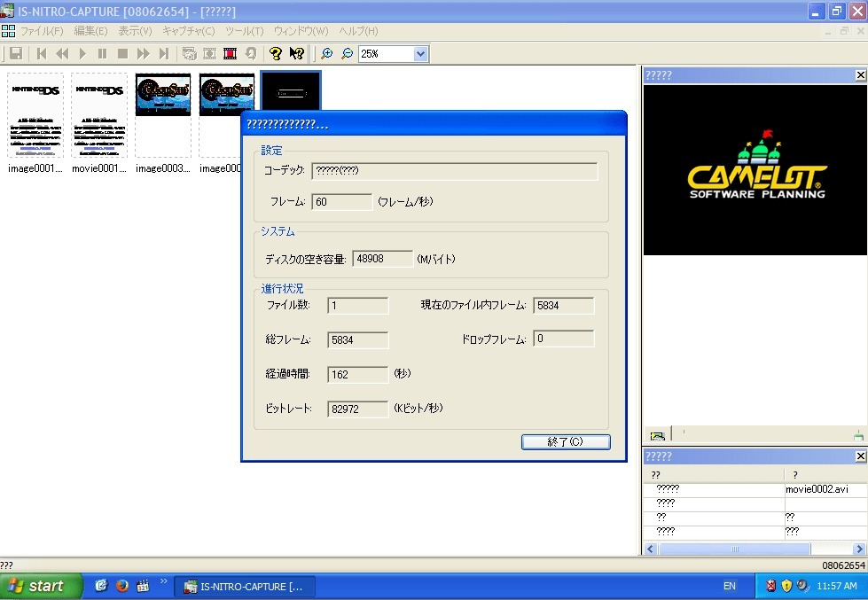This screenshot has width=868, height=600.
Task: Click the ファイル数 field showing 1
Action: click(x=358, y=306)
